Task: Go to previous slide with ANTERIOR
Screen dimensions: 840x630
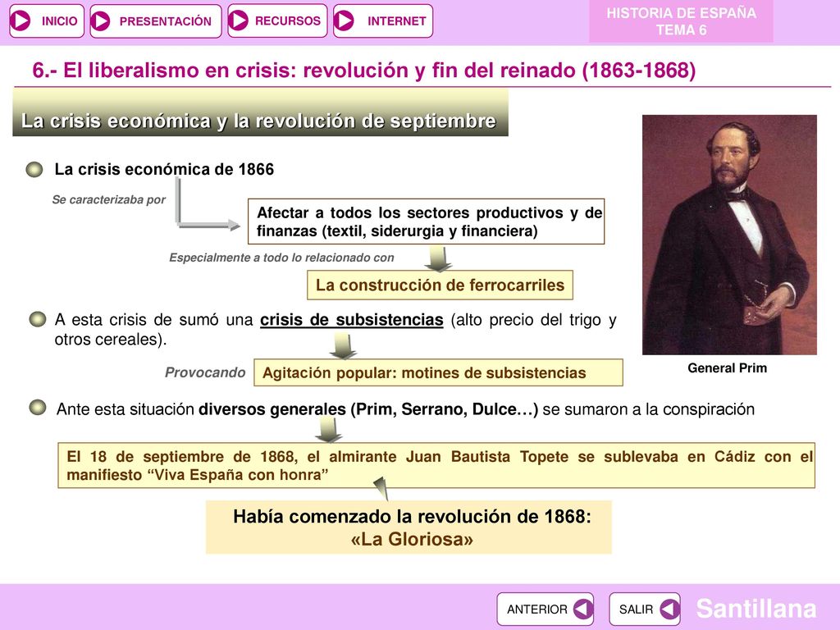Action: pyautogui.click(x=545, y=609)
